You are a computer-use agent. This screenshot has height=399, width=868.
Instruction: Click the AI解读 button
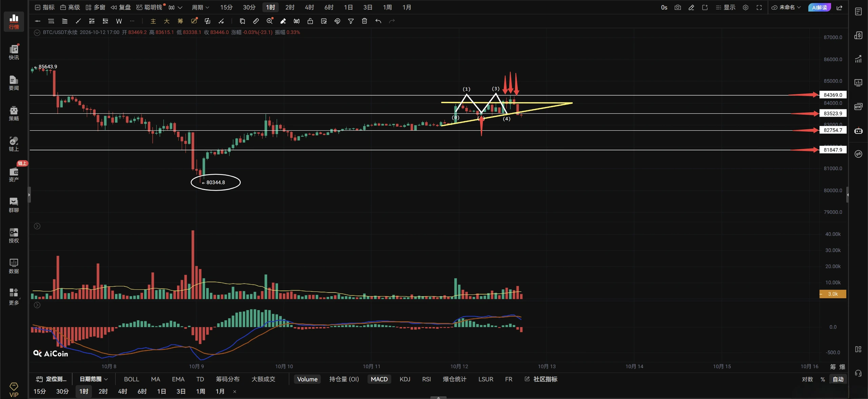tap(820, 7)
